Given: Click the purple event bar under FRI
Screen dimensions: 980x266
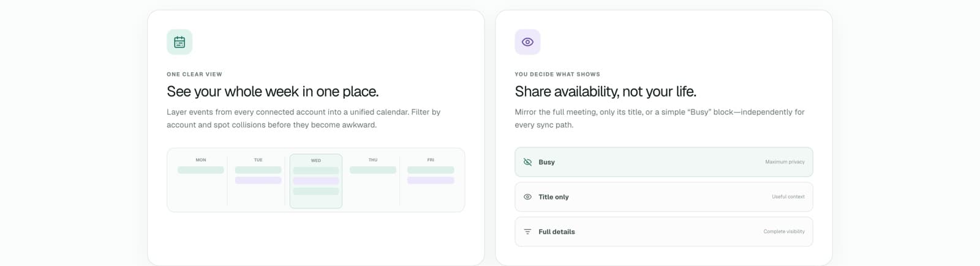Looking at the screenshot, I should tap(431, 180).
